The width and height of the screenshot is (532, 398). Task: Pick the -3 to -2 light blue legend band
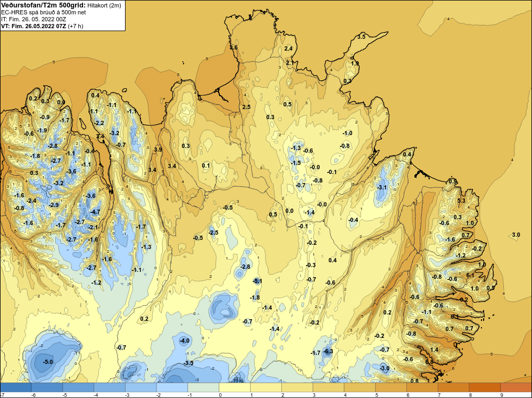pyautogui.click(x=141, y=387)
